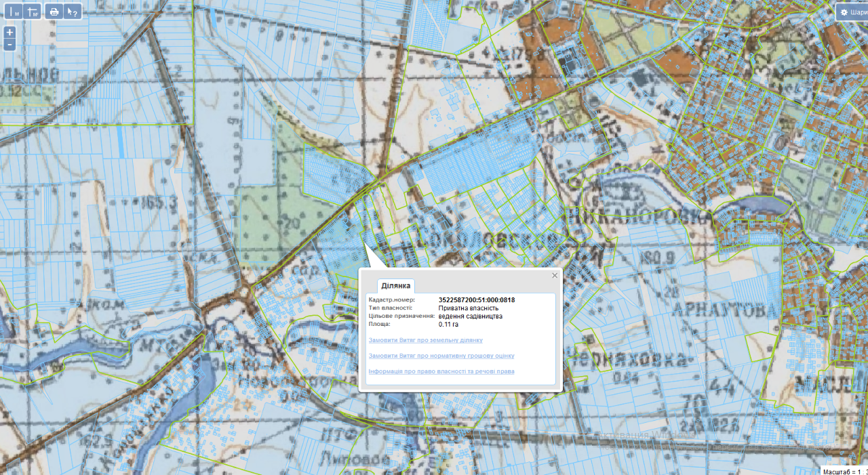Open link Замовити Витяг про нормативну грошову оцінку
This screenshot has height=475, width=868.
[x=441, y=356]
